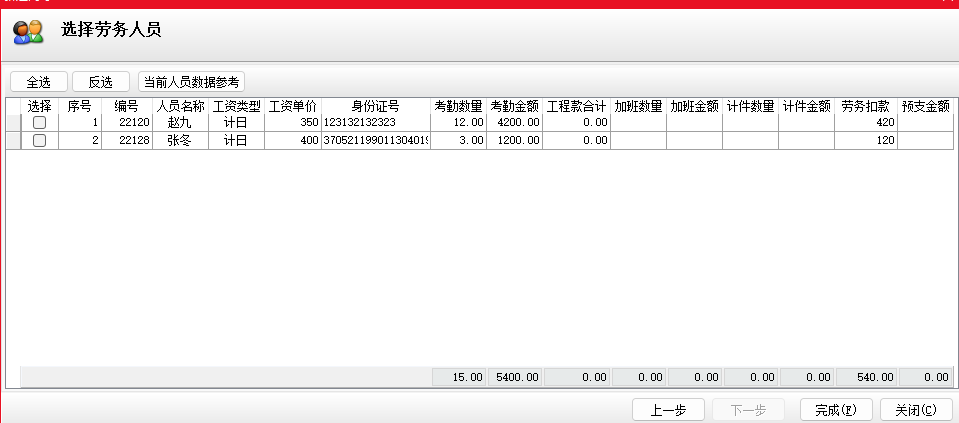Image resolution: width=959 pixels, height=423 pixels.
Task: Check the checkbox for 赵九 row
Action: pos(39,122)
